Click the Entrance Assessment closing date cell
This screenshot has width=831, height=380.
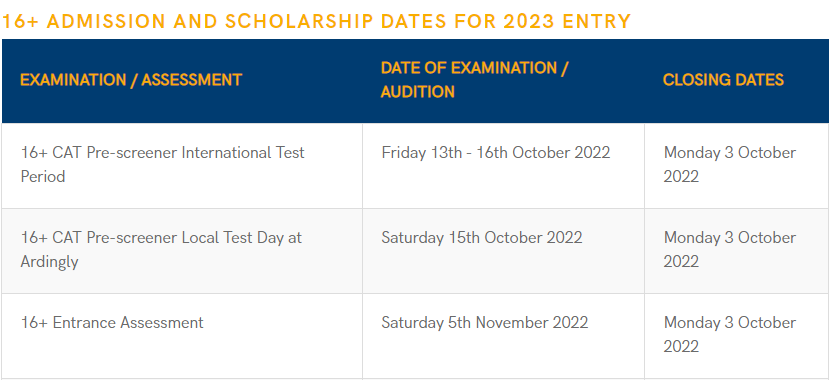pos(737,336)
